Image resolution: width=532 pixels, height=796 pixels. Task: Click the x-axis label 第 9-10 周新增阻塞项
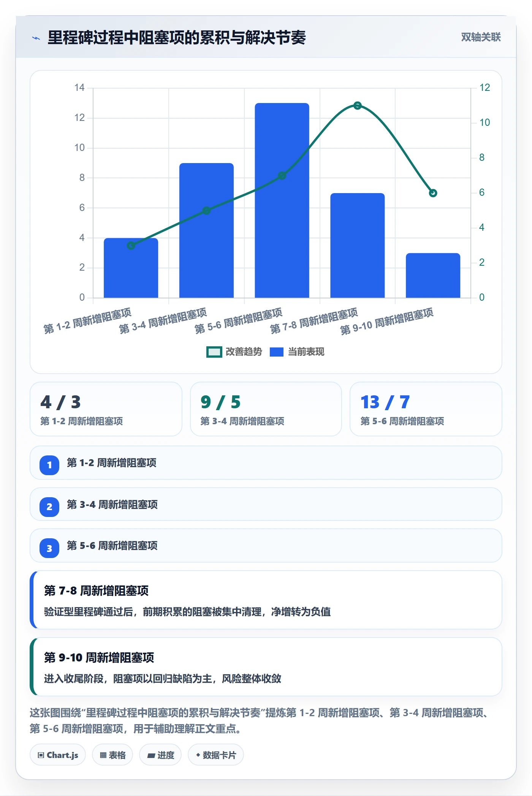click(386, 322)
